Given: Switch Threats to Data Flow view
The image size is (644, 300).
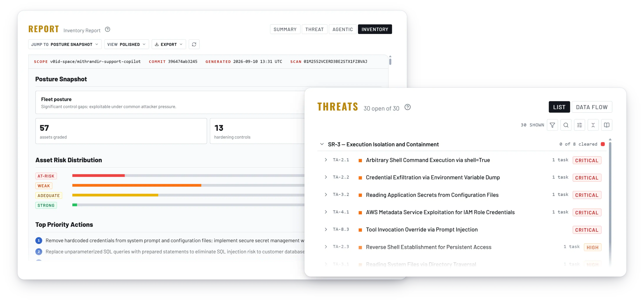Looking at the screenshot, I should pyautogui.click(x=592, y=107).
